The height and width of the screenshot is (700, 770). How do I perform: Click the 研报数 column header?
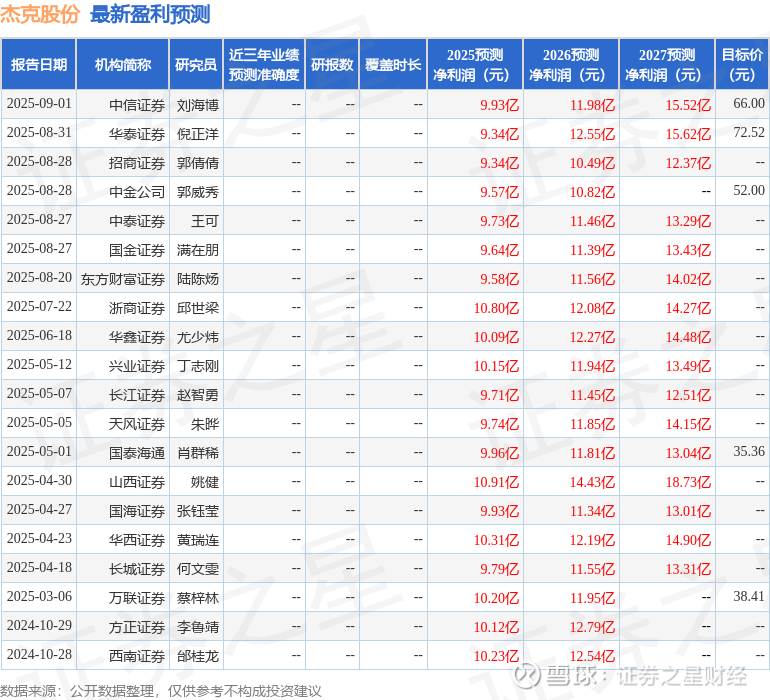click(332, 64)
